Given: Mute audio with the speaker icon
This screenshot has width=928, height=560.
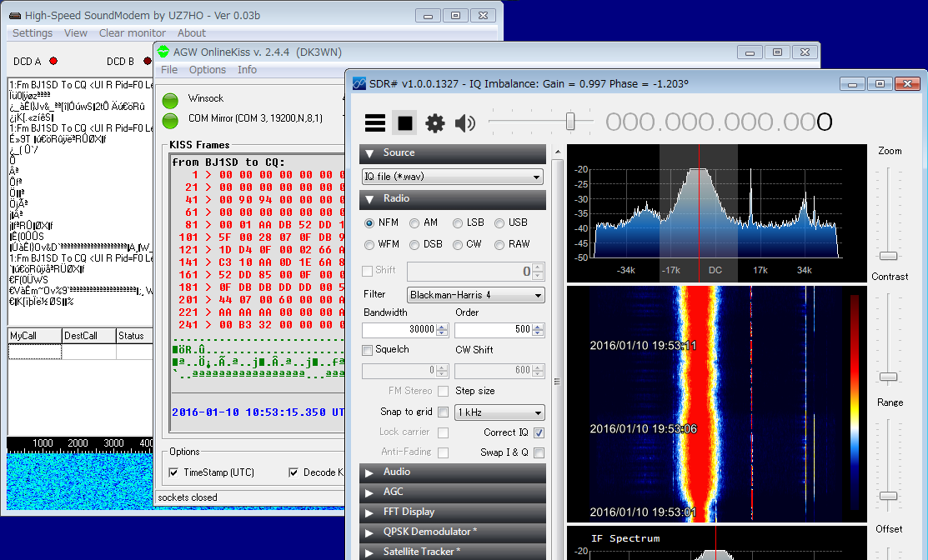Looking at the screenshot, I should point(464,123).
